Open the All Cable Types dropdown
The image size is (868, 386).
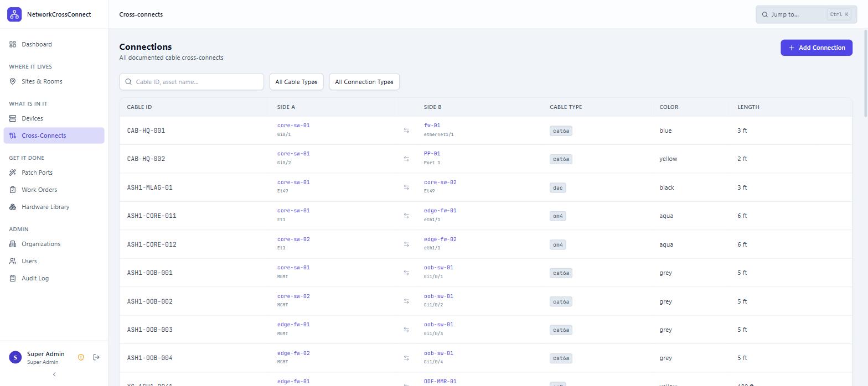pyautogui.click(x=296, y=82)
